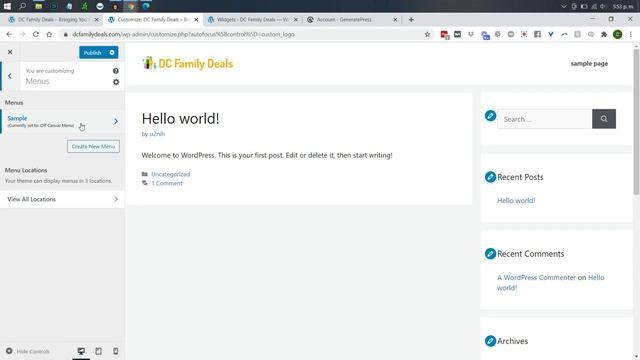This screenshot has height=360, width=640.
Task: Expand the Sample menu chevron arrow
Action: (x=116, y=121)
